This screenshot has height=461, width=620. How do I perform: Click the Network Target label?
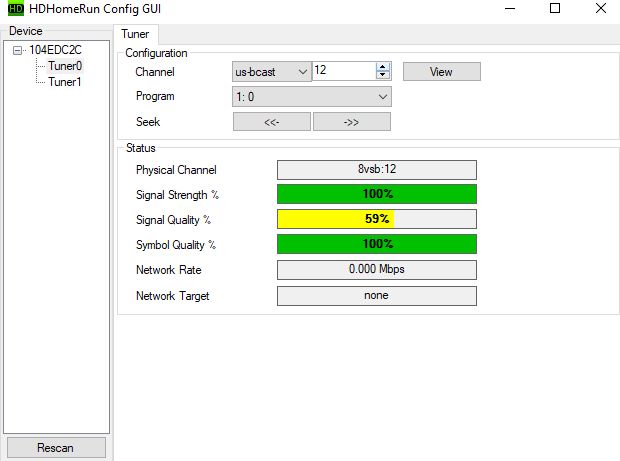[172, 296]
